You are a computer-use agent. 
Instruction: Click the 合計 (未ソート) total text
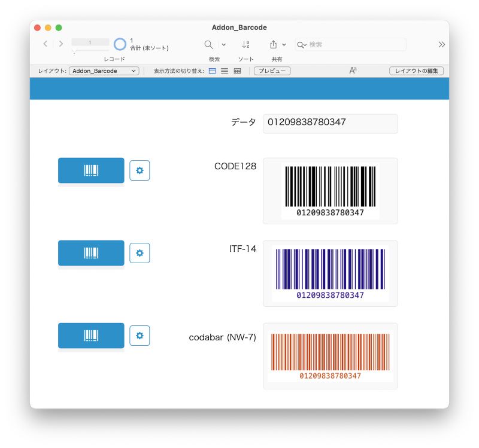[149, 48]
